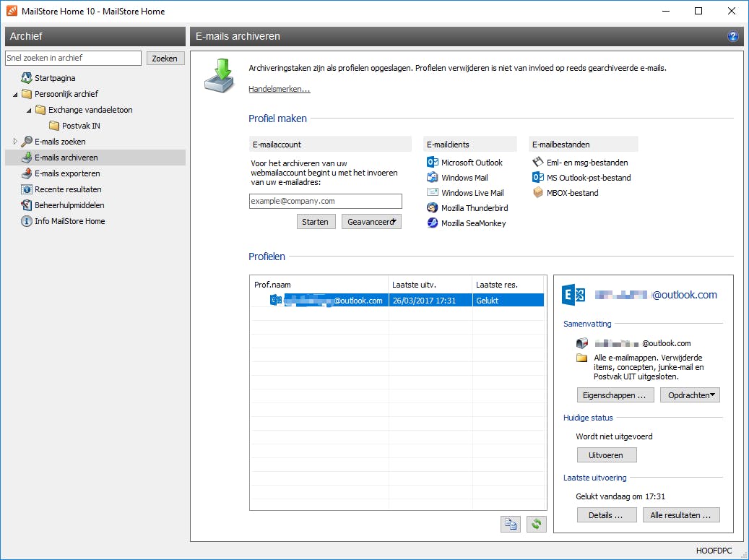The width and height of the screenshot is (749, 560).
Task: Select the Persoonlijk archief folder icon
Action: [x=27, y=94]
